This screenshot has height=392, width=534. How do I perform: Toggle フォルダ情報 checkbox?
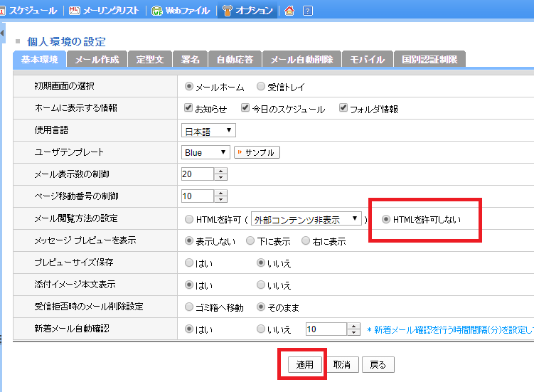pyautogui.click(x=343, y=108)
